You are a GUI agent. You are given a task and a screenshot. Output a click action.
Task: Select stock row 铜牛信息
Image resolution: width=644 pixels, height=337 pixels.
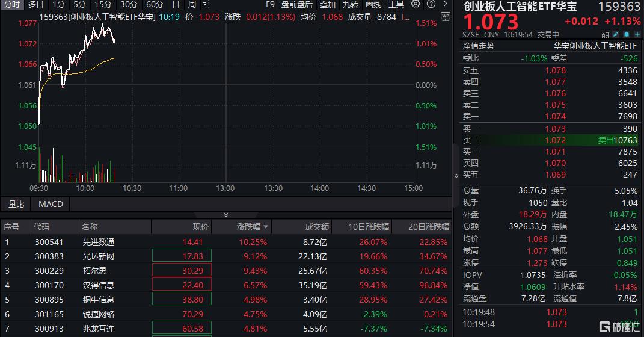(226, 300)
